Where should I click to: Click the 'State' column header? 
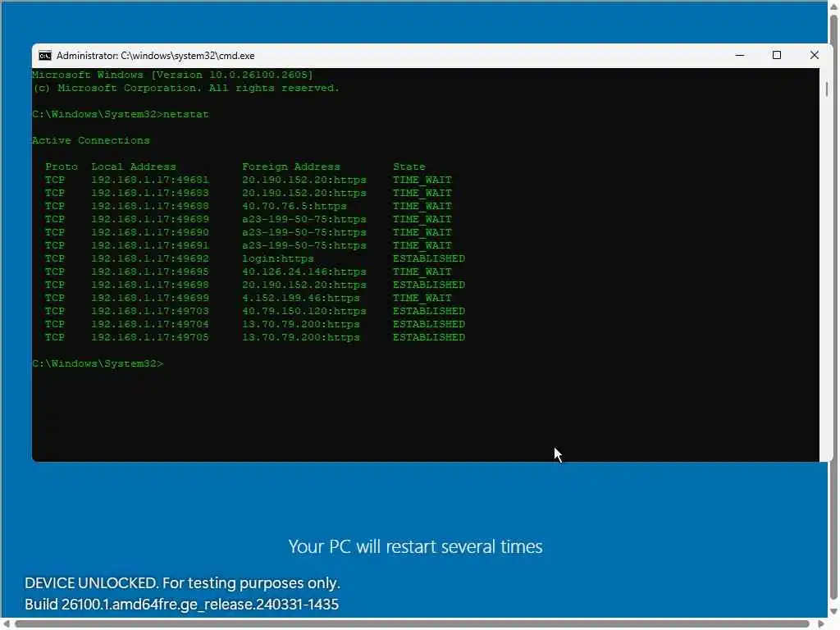(409, 167)
